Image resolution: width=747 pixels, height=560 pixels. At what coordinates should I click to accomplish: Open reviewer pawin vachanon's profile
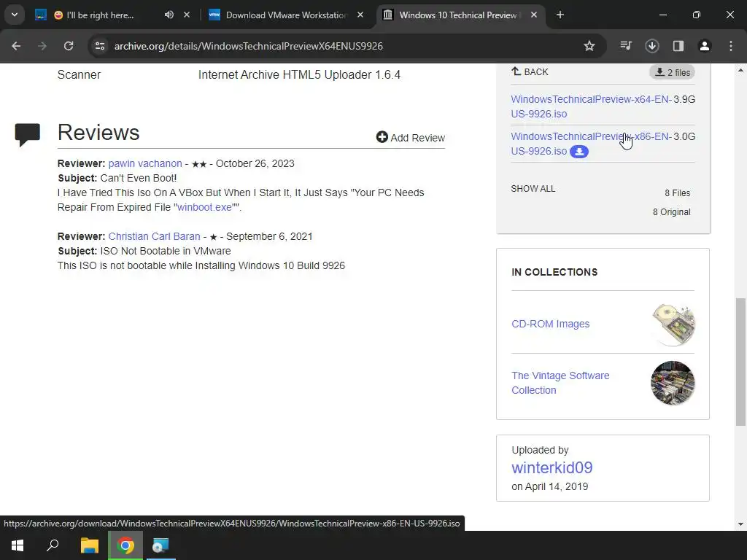click(145, 163)
